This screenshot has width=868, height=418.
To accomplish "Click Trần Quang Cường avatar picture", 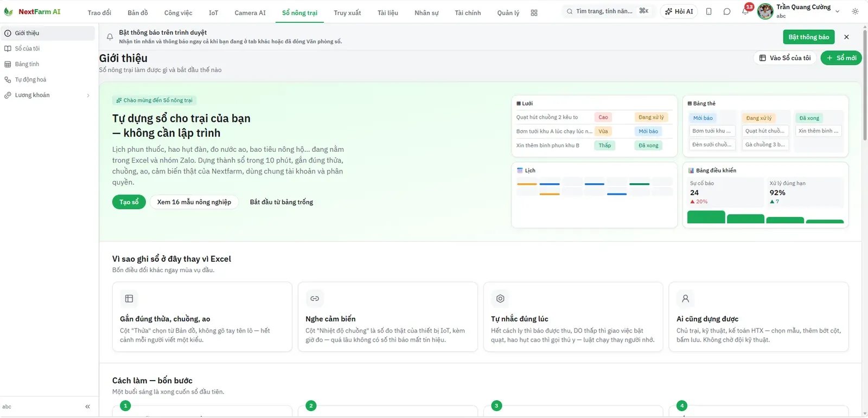I will (x=765, y=11).
